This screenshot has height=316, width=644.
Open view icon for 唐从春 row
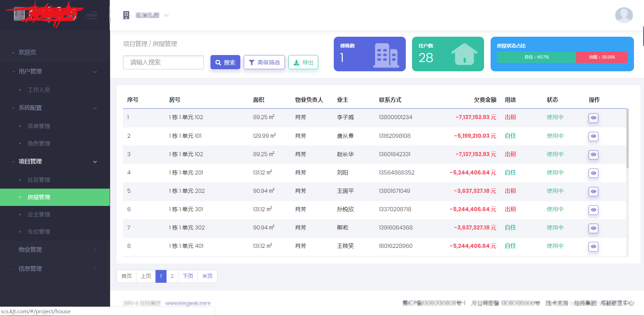tap(593, 136)
